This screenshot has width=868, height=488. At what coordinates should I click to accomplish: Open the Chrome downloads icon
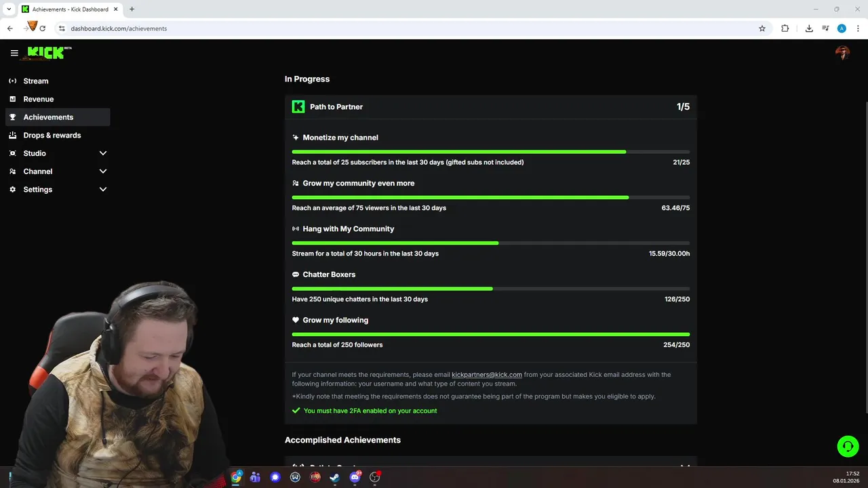click(809, 28)
